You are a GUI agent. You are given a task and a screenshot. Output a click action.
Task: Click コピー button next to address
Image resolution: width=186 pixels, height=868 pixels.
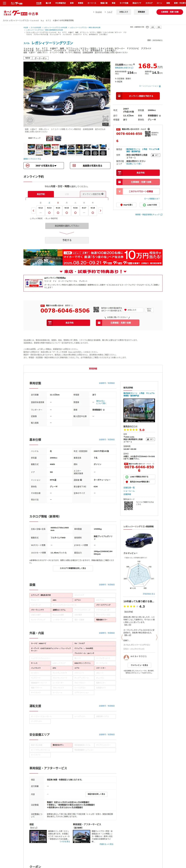tap(155, 155)
